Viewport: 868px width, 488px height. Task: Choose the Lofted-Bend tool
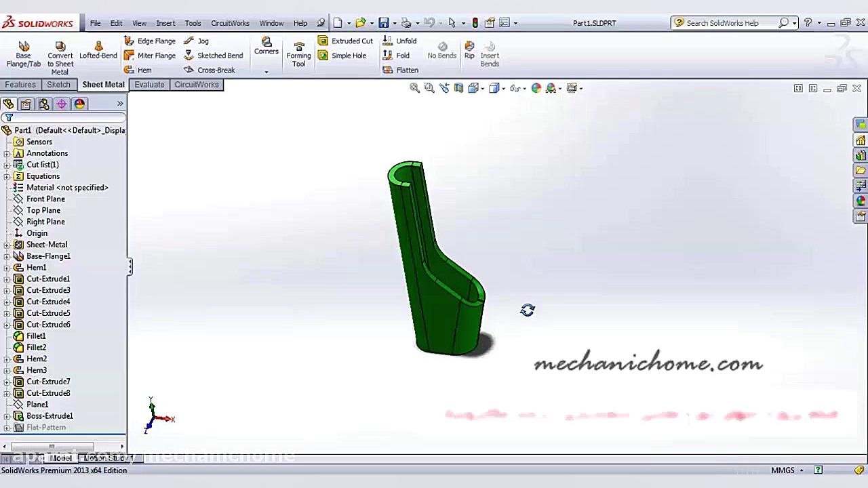[98, 50]
